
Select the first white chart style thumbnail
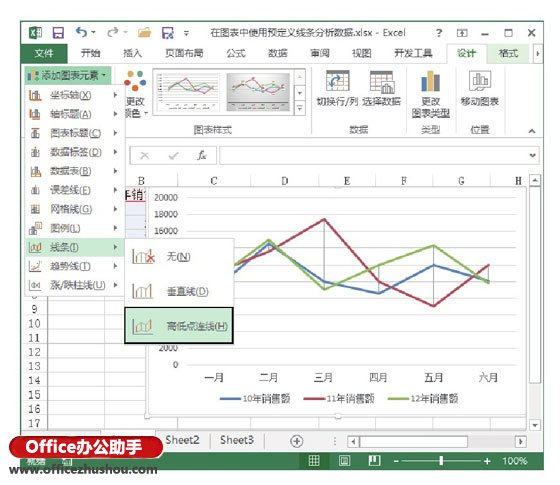tap(188, 91)
